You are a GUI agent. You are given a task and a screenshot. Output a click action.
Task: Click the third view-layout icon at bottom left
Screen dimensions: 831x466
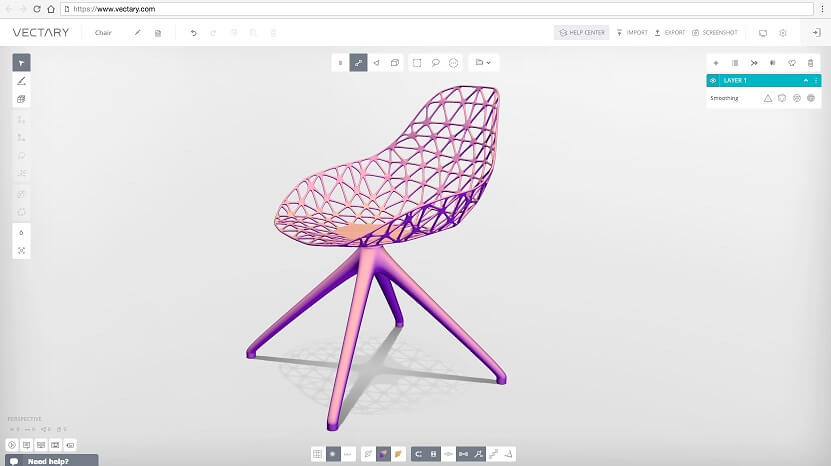pos(41,445)
